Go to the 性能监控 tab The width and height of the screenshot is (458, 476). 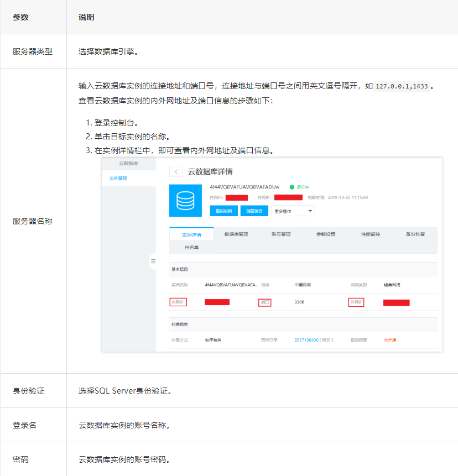(x=371, y=234)
